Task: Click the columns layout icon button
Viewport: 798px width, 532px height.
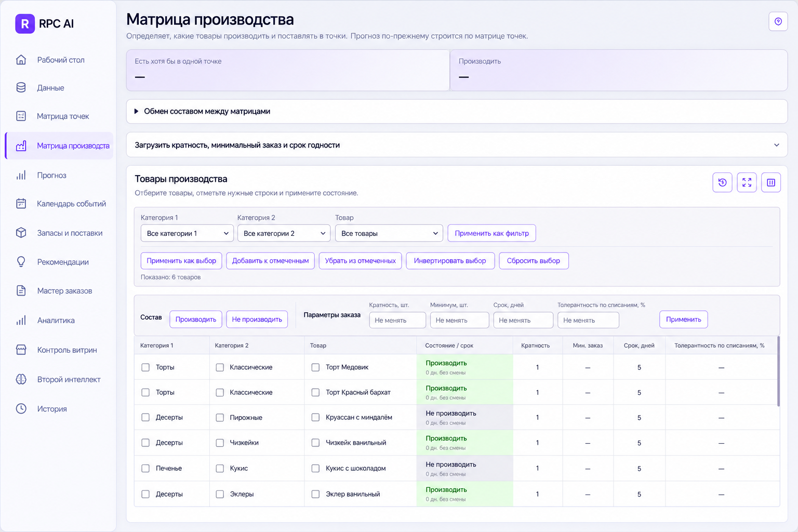Action: (771, 182)
